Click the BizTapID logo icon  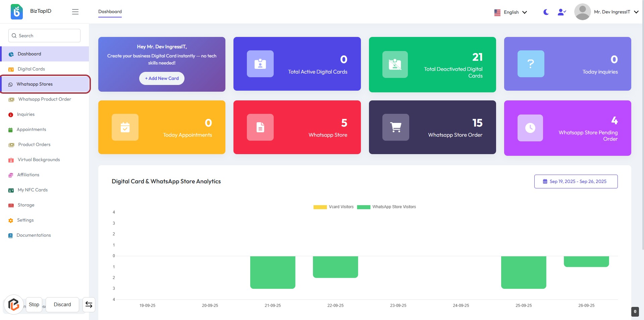[x=17, y=12]
